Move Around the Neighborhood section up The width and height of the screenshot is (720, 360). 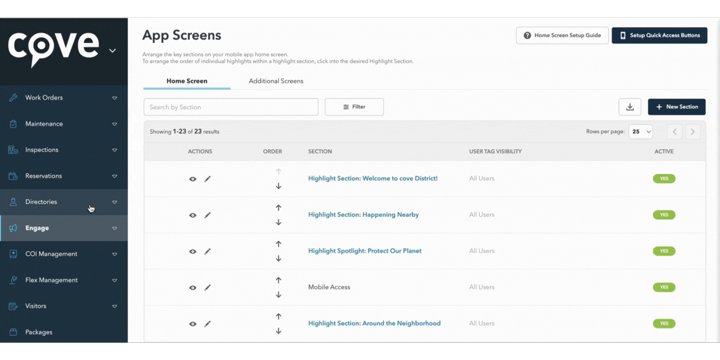tap(278, 316)
